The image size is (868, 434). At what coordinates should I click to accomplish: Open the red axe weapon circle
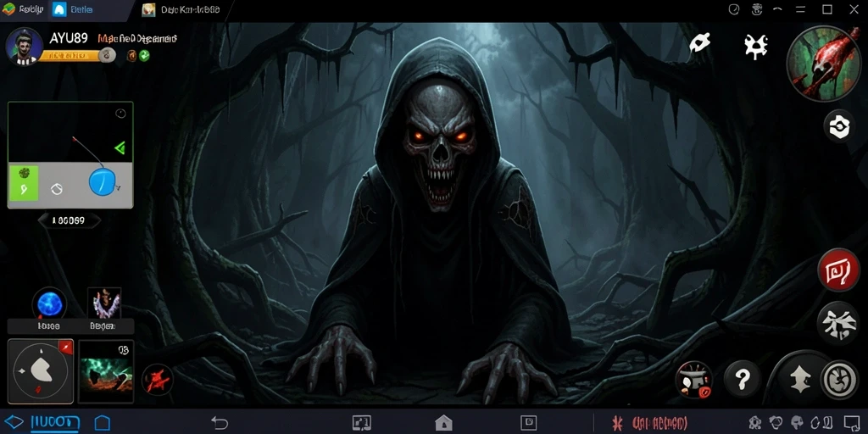[x=825, y=64]
